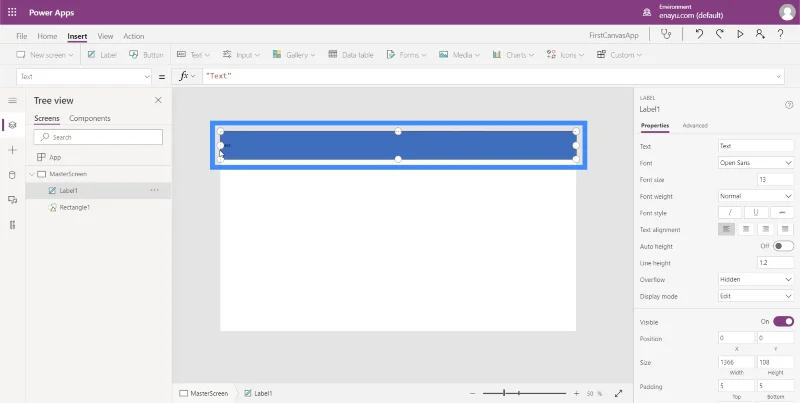Open the Font dropdown Open Sans
Image resolution: width=800 pixels, height=403 pixels.
pyautogui.click(x=756, y=163)
